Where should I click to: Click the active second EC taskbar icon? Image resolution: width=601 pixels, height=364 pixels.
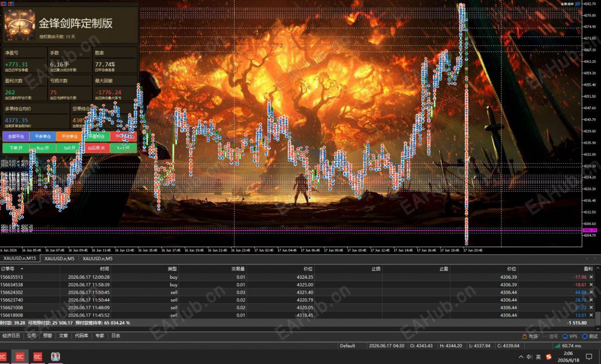(20, 356)
